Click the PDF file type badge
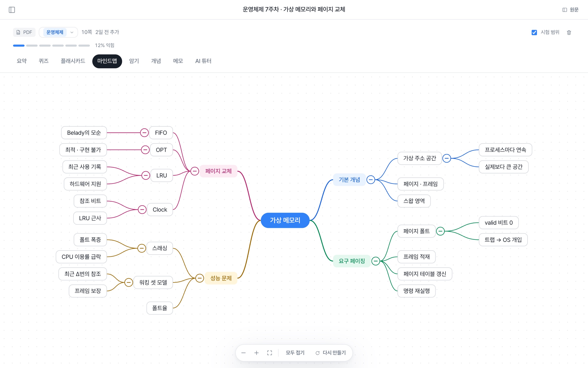This screenshot has height=368, width=588. tap(24, 32)
